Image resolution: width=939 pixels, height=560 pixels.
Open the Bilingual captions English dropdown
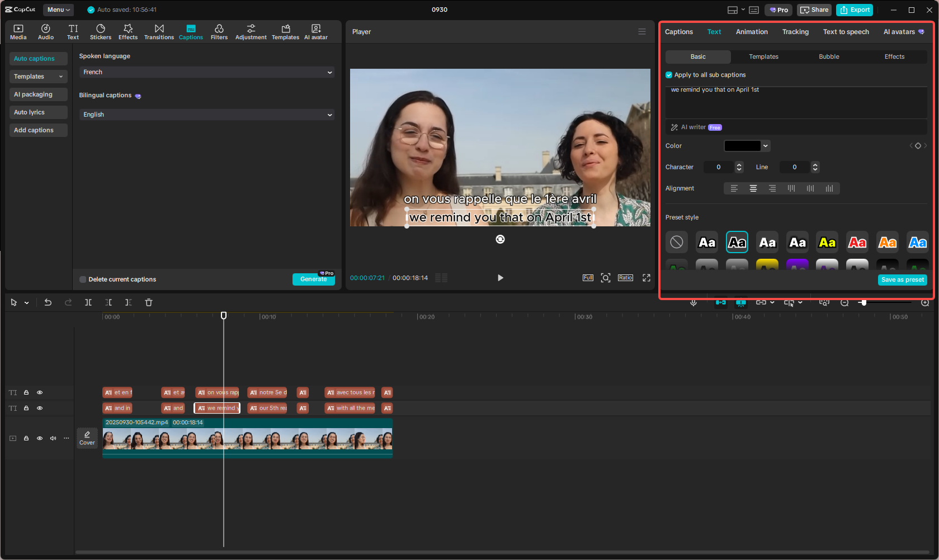click(206, 115)
